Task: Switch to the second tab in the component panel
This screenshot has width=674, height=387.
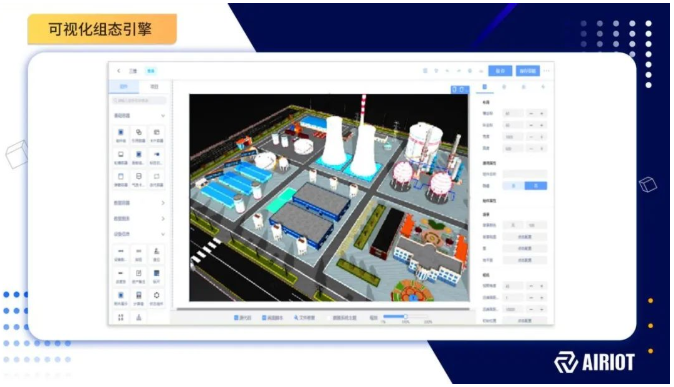Action: [x=154, y=87]
